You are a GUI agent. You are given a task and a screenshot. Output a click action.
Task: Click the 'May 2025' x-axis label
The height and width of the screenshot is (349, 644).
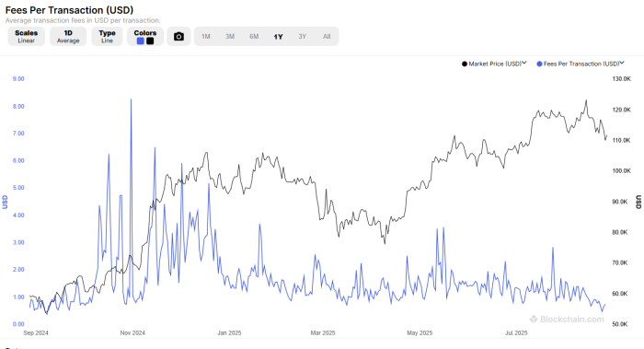420,333
